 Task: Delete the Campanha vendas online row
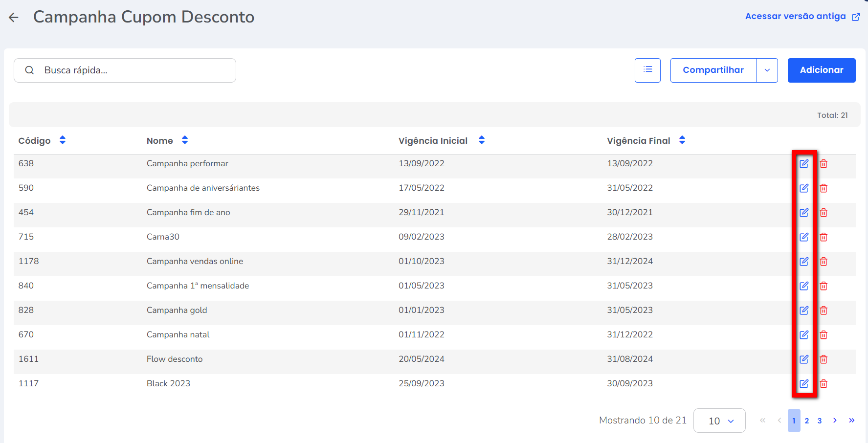click(x=823, y=262)
